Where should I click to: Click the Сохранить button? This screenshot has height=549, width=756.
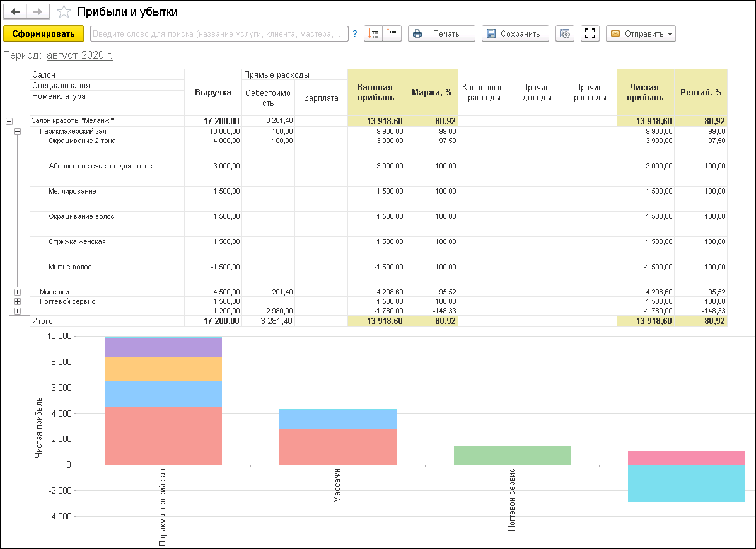515,33
